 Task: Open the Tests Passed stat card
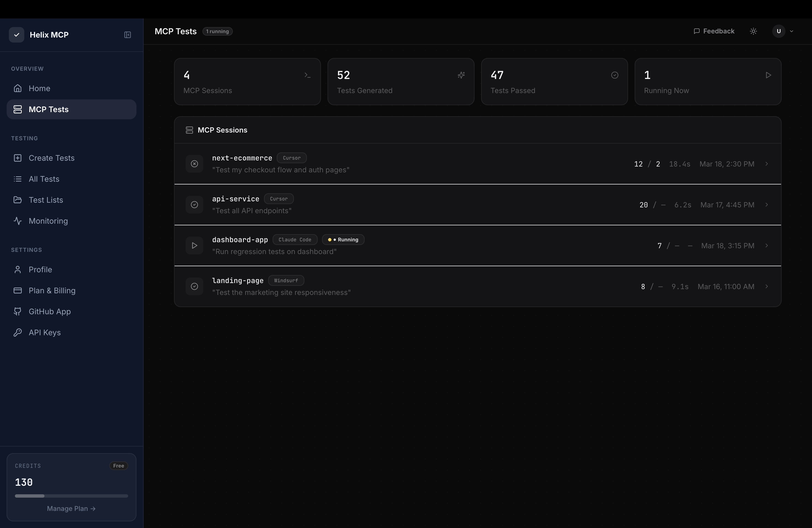[x=554, y=81]
